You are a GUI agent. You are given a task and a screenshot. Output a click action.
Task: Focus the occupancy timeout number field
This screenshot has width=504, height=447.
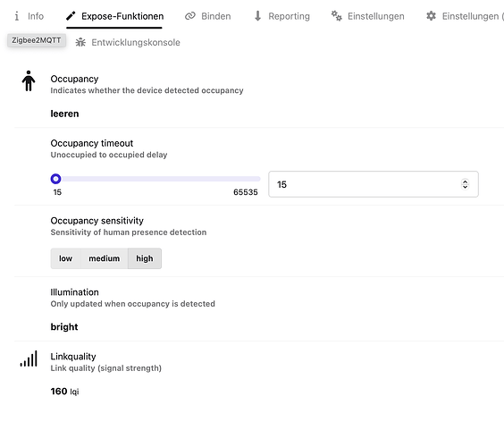tap(374, 184)
